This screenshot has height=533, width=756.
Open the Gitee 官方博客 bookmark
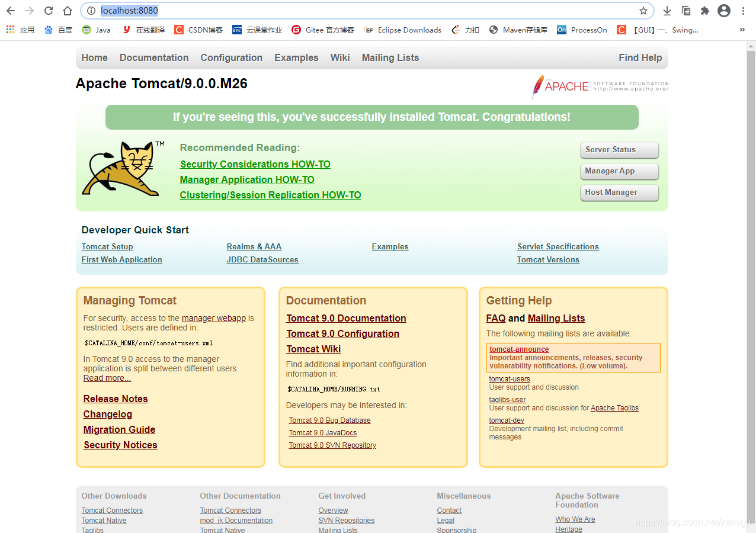(323, 30)
